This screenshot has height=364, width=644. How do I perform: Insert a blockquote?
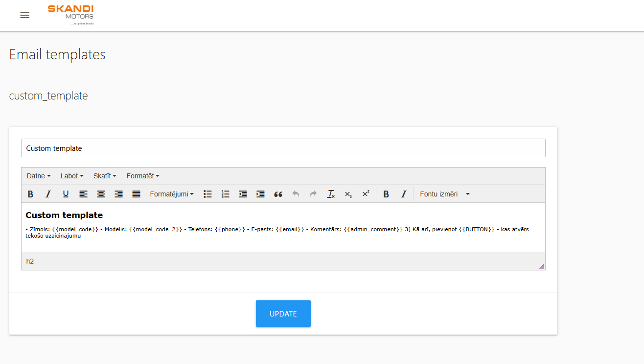point(278,194)
